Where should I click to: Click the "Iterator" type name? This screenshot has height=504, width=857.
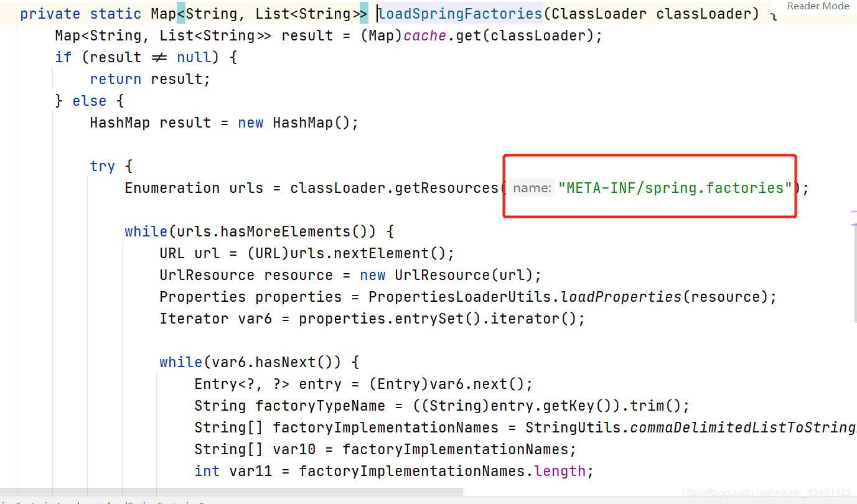point(194,319)
